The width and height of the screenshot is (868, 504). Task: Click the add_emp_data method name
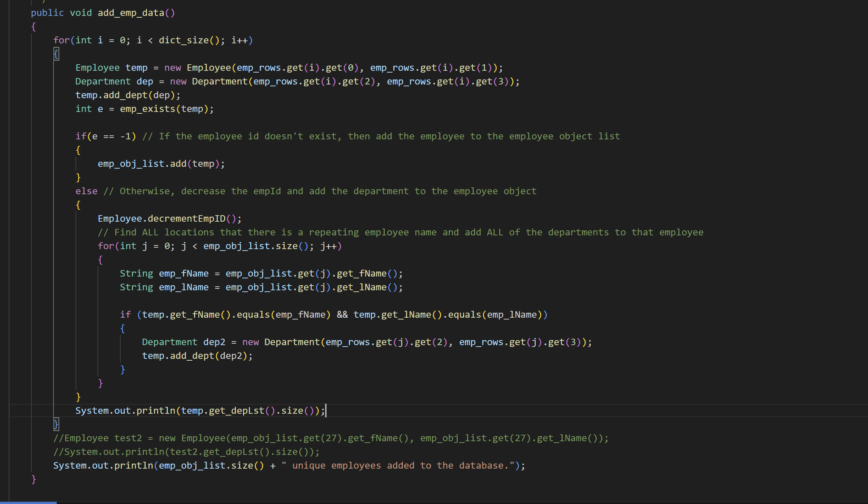[x=131, y=13]
